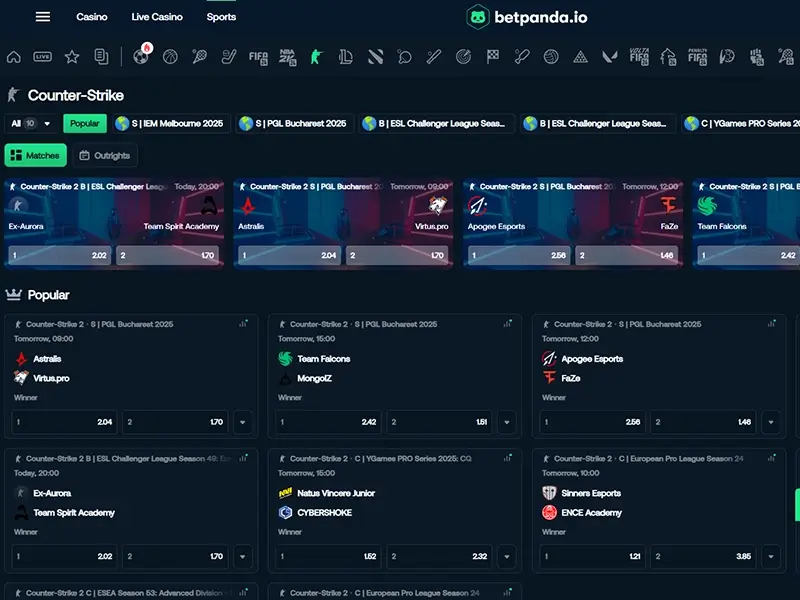Open Favorites star icon
The width and height of the screenshot is (800, 600).
(x=72, y=57)
